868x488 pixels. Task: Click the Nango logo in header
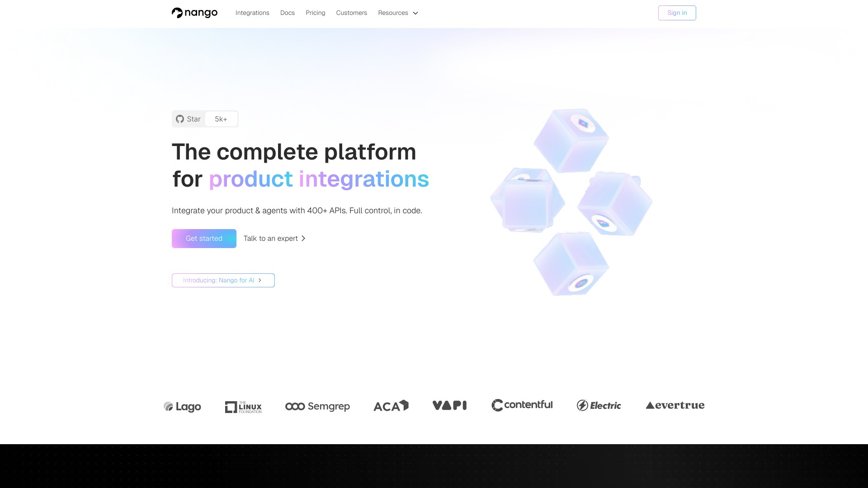pyautogui.click(x=194, y=13)
